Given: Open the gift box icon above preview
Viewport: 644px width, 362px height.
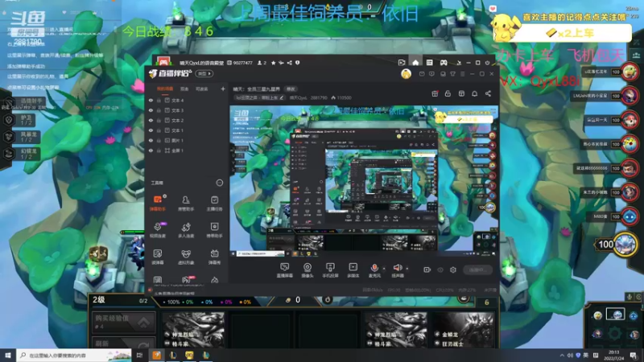Looking at the screenshot, I should [x=435, y=93].
